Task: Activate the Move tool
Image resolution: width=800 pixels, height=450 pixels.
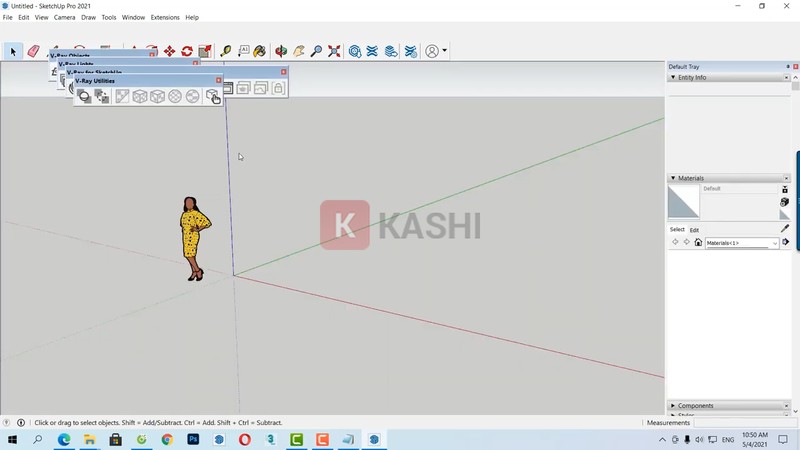Action: point(169,51)
